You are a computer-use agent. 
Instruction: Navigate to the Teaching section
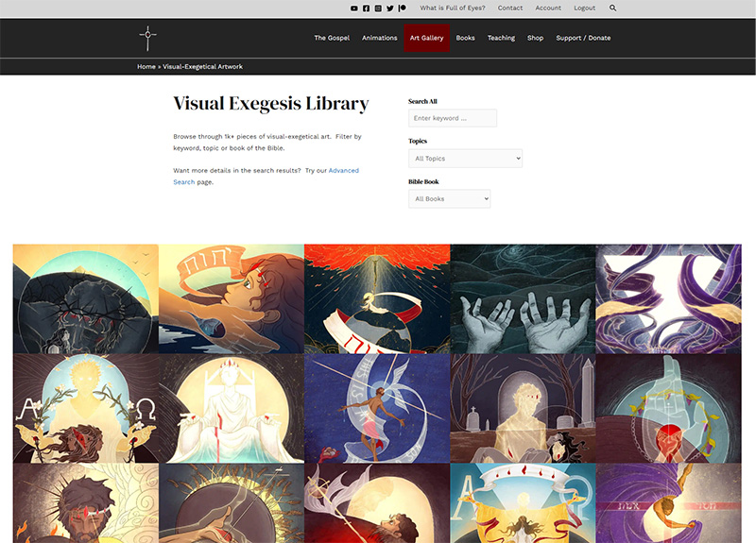click(x=501, y=38)
